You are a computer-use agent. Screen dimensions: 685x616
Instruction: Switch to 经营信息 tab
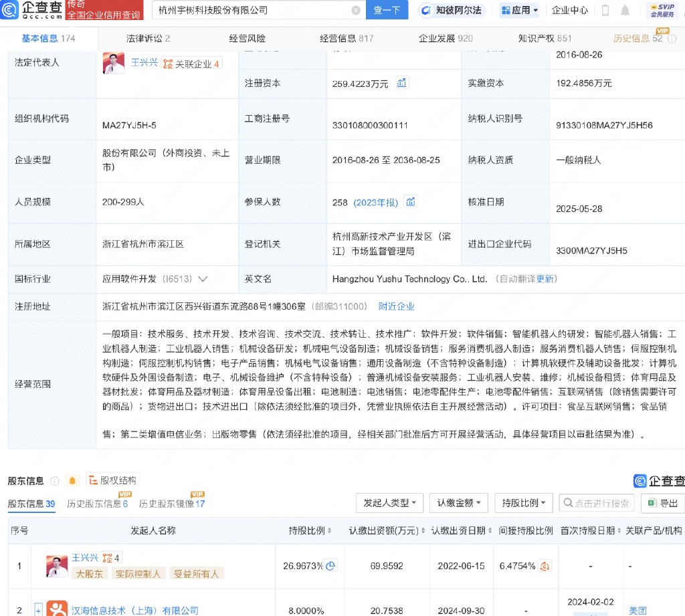(347, 38)
